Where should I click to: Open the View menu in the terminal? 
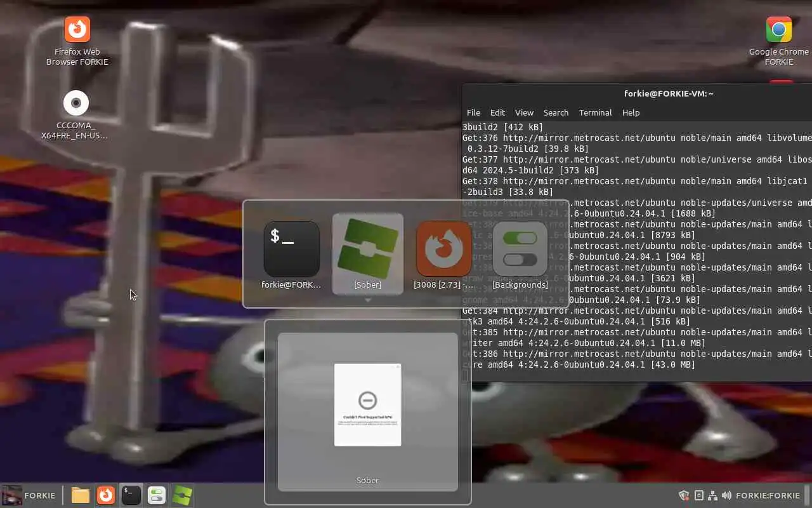pyautogui.click(x=524, y=112)
